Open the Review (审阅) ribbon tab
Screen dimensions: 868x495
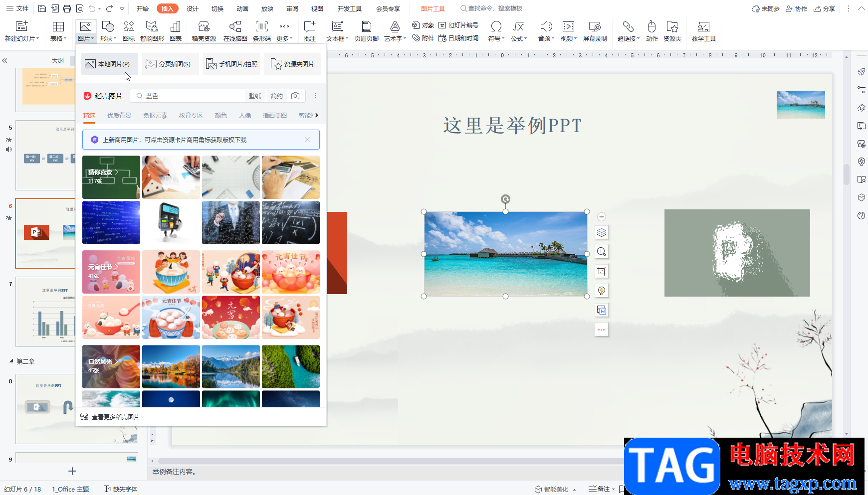coord(292,8)
